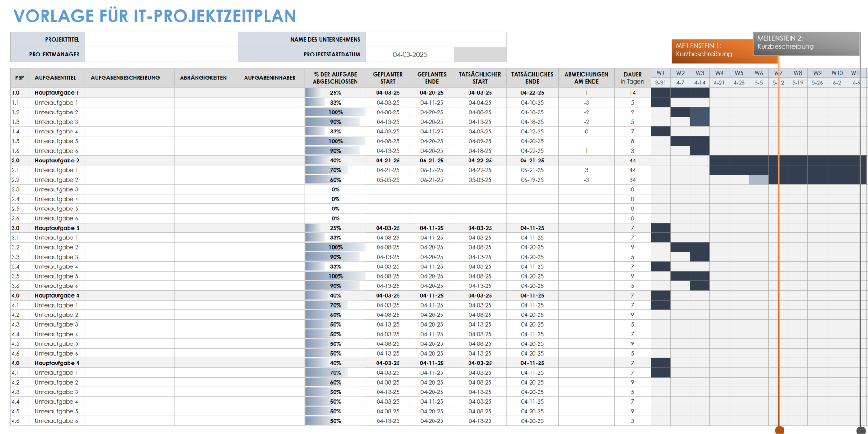
Task: Click the light blue Gantt block in row 2.2
Action: [x=758, y=180]
